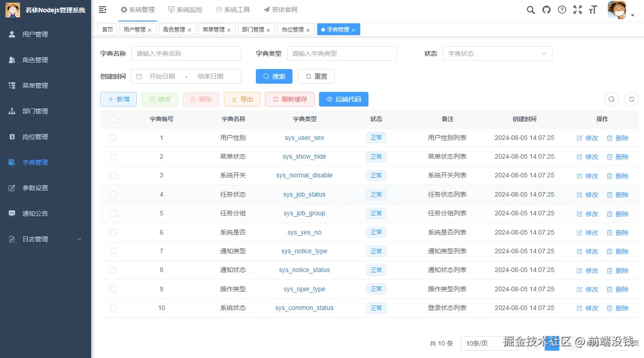The image size is (644, 358).
Task: Close the 字典管理 tab
Action: tap(353, 30)
